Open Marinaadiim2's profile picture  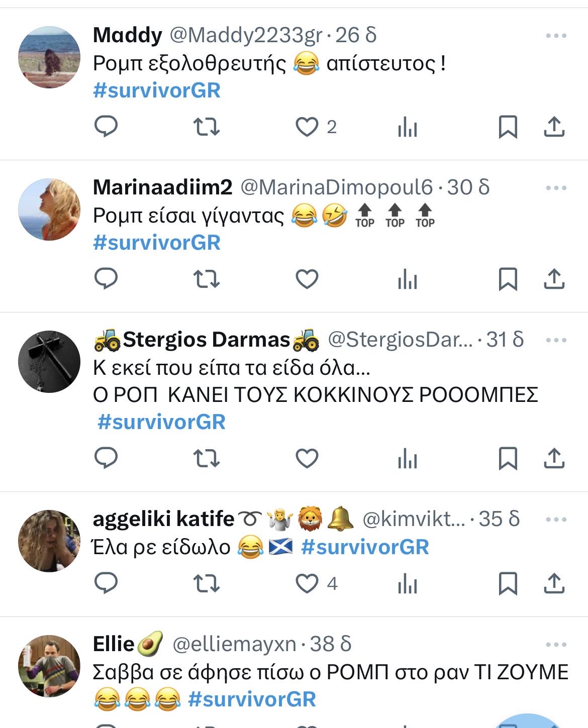pyautogui.click(x=49, y=210)
